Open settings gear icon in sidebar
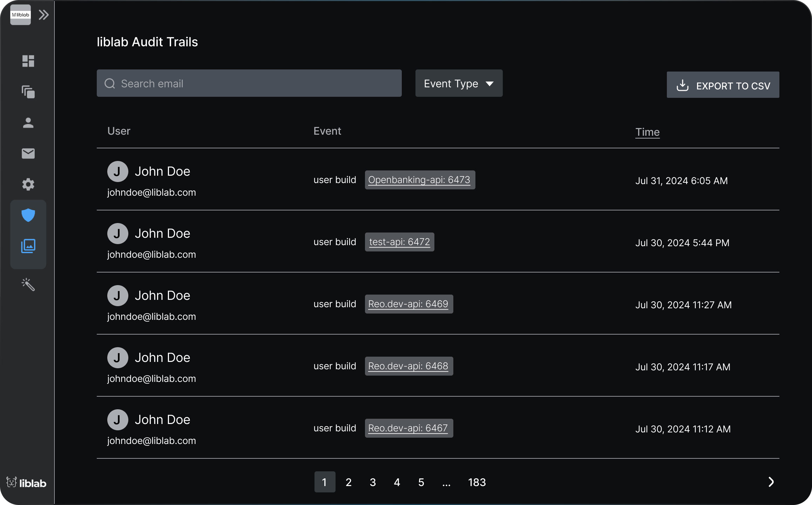The height and width of the screenshot is (505, 812). point(28,184)
